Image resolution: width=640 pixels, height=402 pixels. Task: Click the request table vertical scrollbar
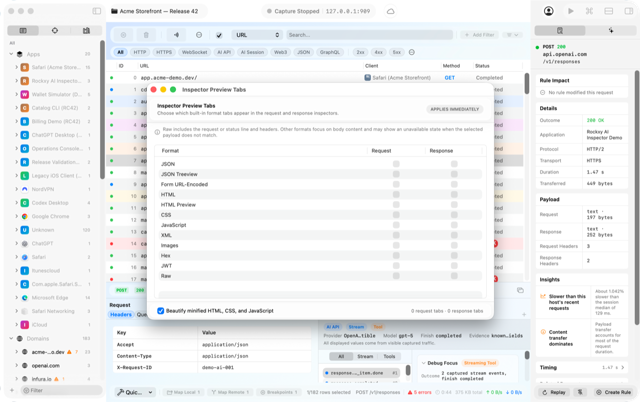tap(527, 84)
